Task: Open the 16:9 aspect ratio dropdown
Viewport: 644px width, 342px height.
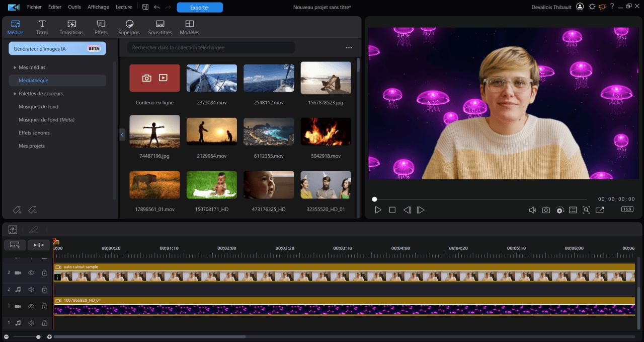Action: (627, 209)
